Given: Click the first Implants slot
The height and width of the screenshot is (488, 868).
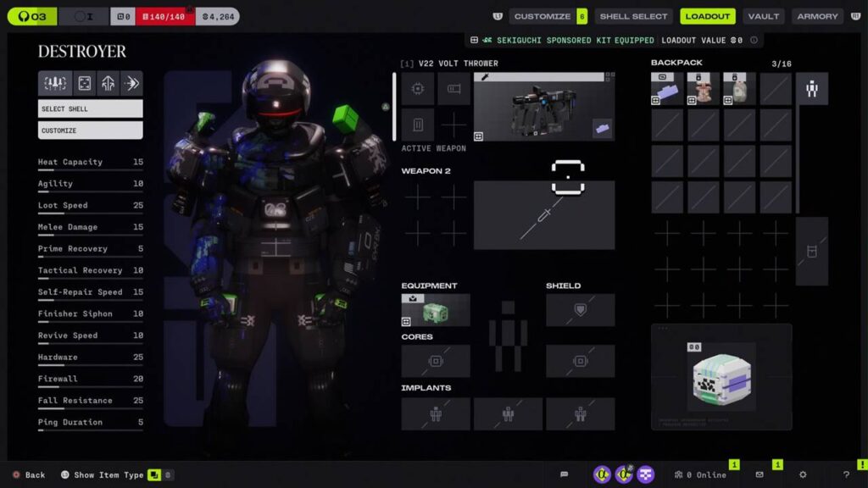Looking at the screenshot, I should click(x=436, y=413).
